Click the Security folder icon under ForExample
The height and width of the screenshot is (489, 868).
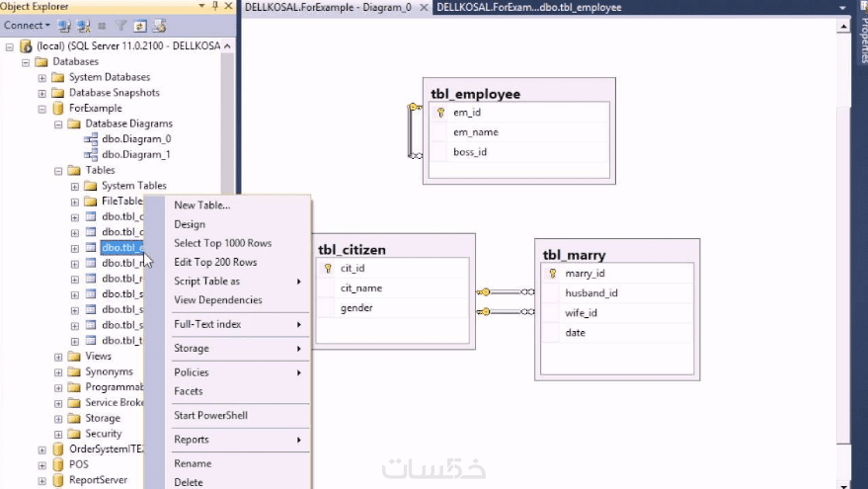[x=74, y=434]
